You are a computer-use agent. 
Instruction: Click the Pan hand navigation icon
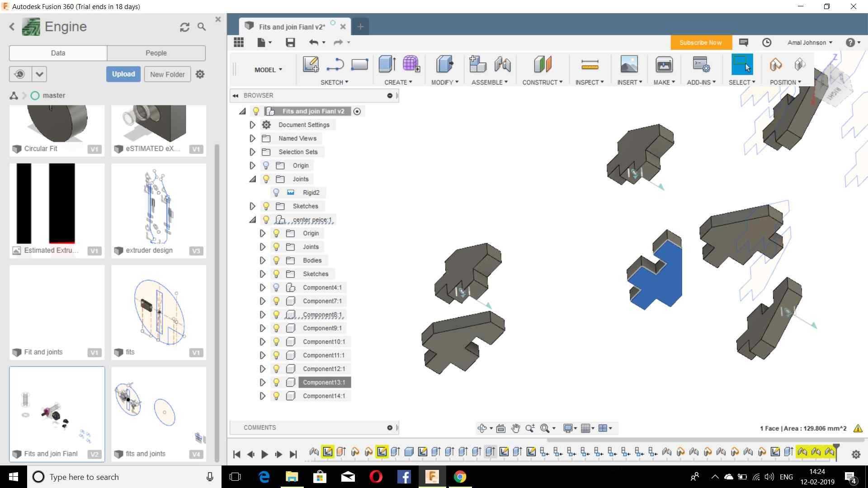pyautogui.click(x=515, y=428)
